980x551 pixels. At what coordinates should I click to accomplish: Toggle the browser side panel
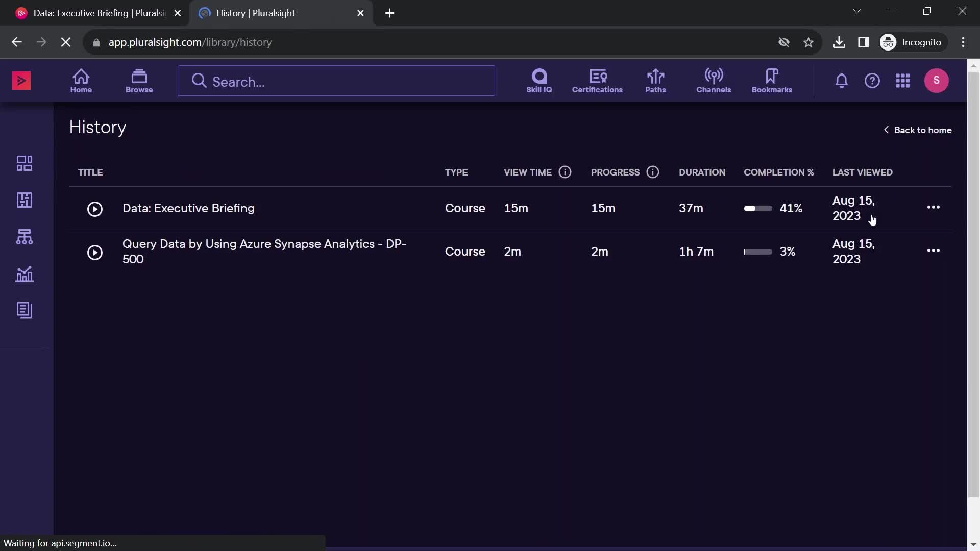click(864, 42)
